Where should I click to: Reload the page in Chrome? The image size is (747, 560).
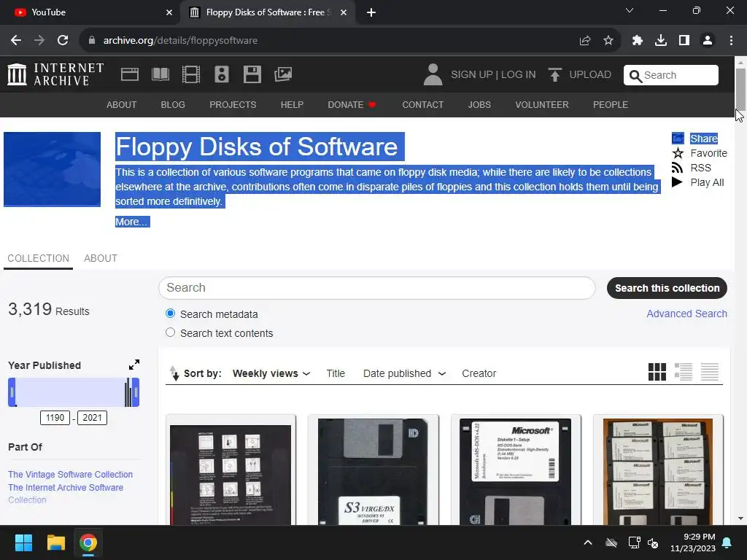point(63,41)
